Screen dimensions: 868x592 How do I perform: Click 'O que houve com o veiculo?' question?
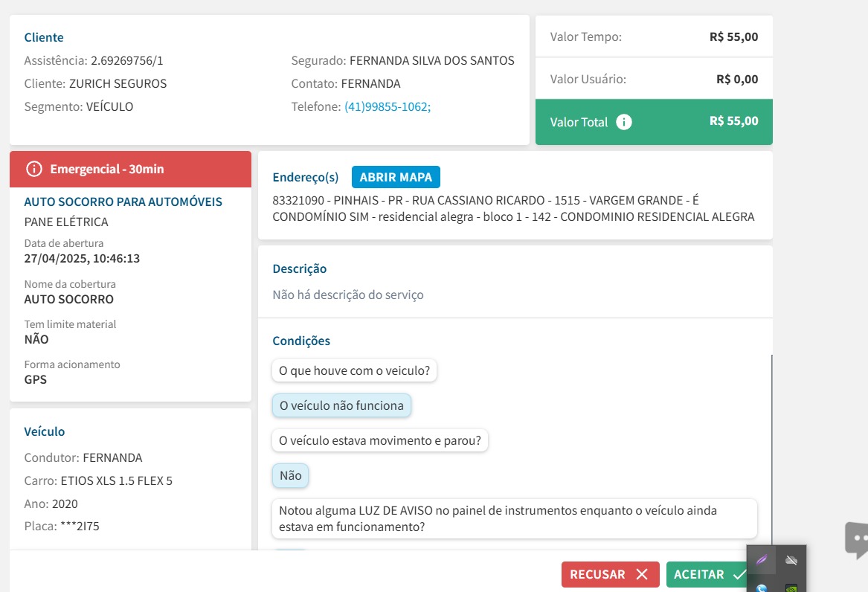354,370
